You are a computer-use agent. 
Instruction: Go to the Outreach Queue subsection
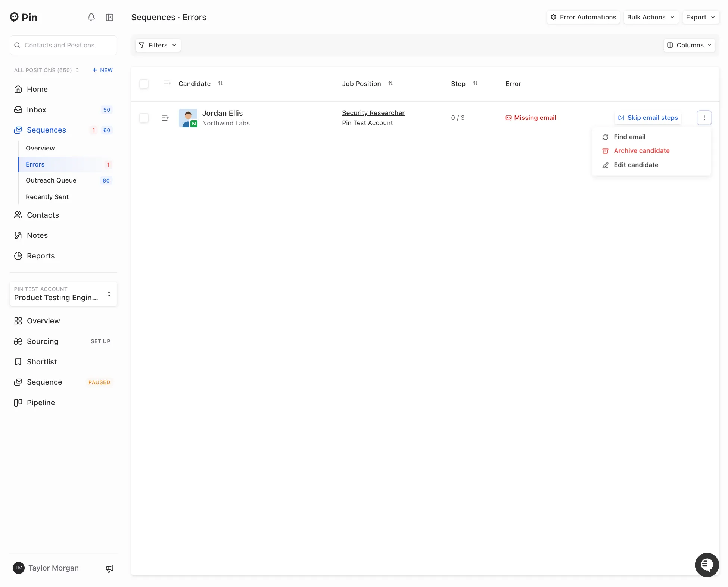66,180
